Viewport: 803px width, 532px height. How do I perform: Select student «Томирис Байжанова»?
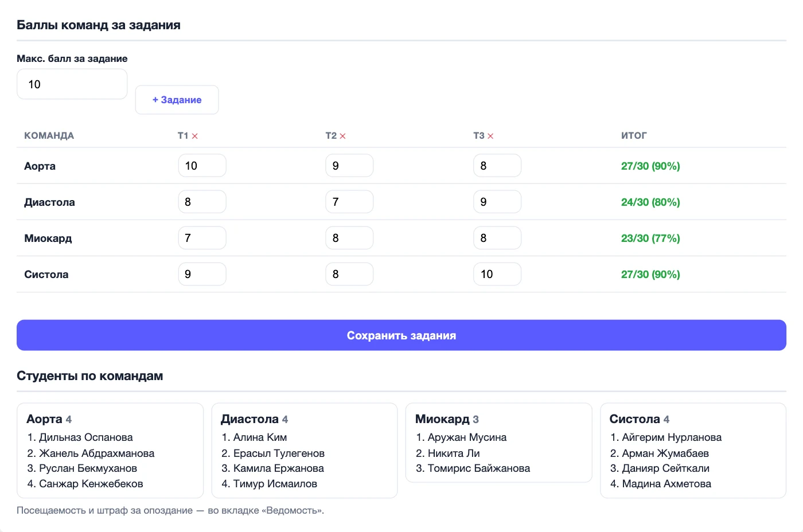(479, 468)
